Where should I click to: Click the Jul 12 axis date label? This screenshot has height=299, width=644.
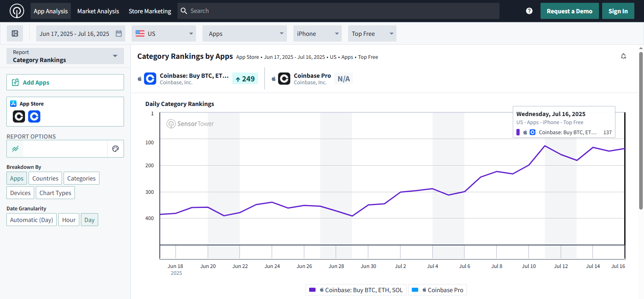click(561, 266)
